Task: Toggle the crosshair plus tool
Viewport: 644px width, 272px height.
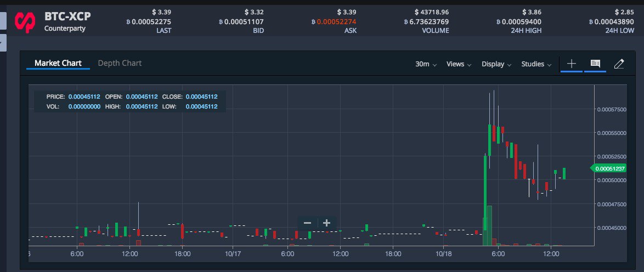Action: coord(571,64)
